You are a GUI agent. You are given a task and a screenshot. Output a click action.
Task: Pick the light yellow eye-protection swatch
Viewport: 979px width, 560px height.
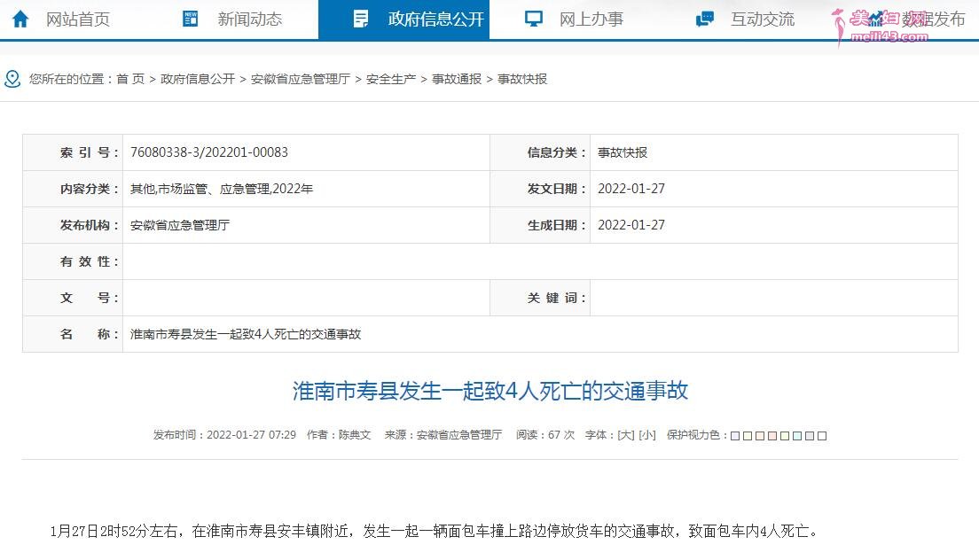tap(748, 436)
